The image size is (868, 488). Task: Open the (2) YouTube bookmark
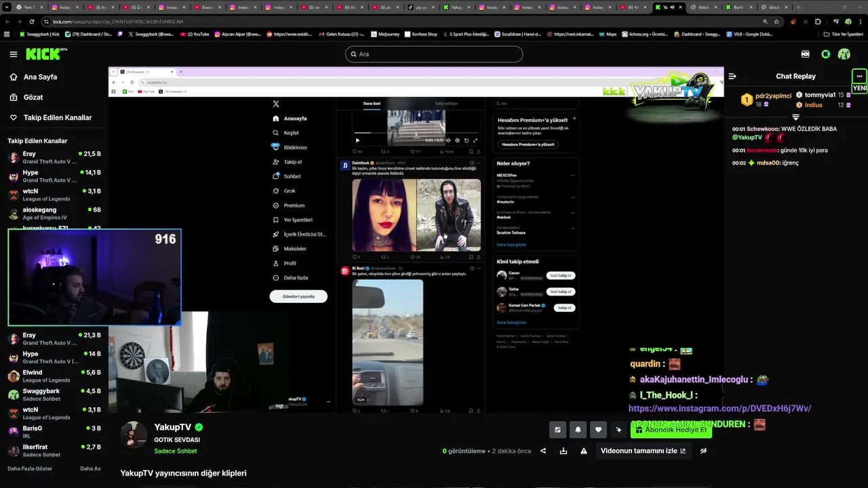tap(195, 34)
